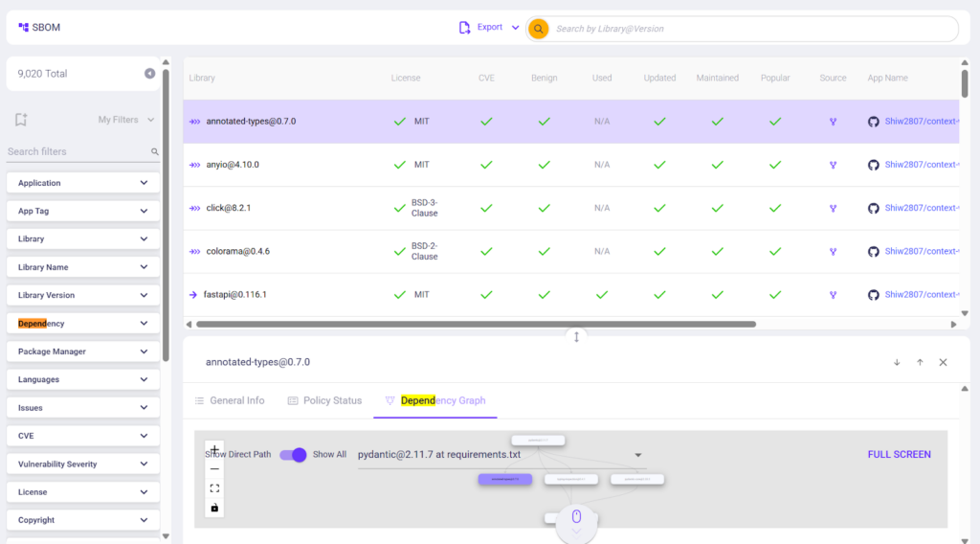Click the transitive arrow icon for annotated-types@0.7.0
Screen dimensions: 980x544
195,122
